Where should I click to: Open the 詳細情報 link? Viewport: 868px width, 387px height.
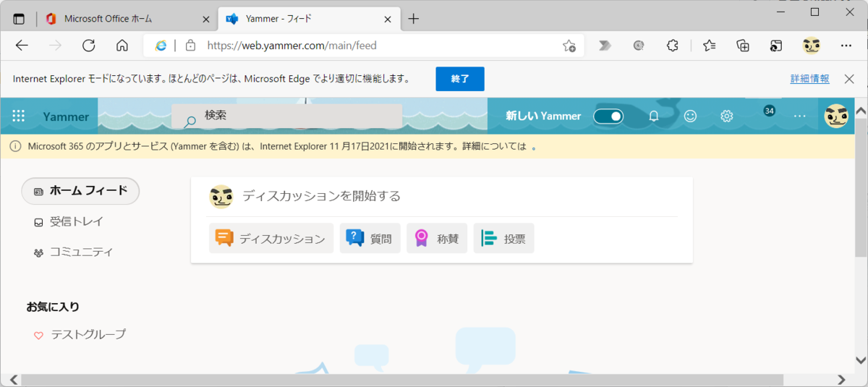(x=809, y=79)
